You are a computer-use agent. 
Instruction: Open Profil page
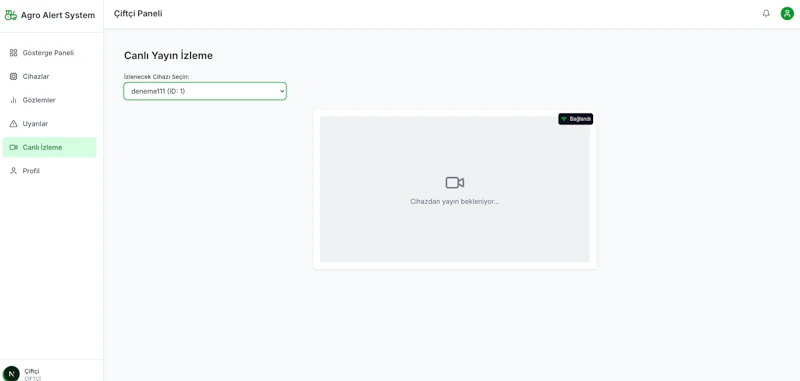point(49,171)
